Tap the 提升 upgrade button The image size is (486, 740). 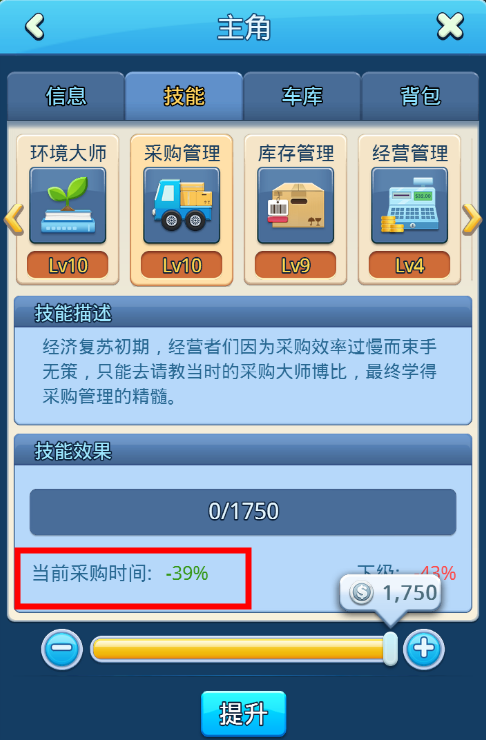[x=243, y=714]
